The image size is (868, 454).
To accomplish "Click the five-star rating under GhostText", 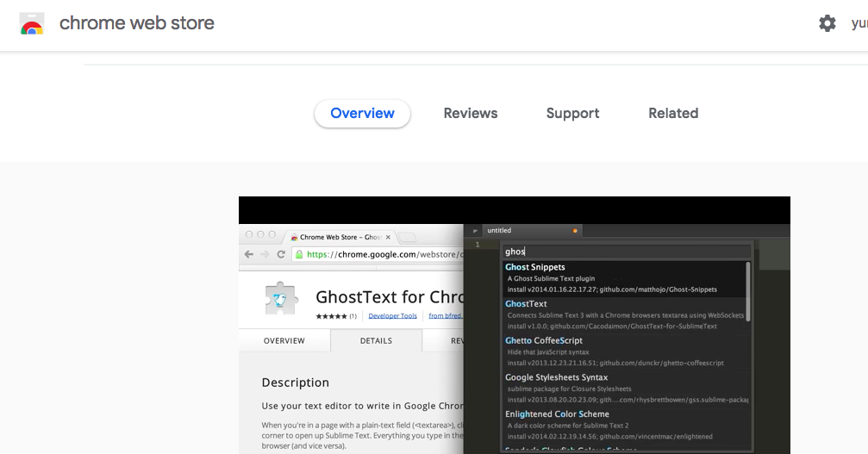I will (331, 316).
